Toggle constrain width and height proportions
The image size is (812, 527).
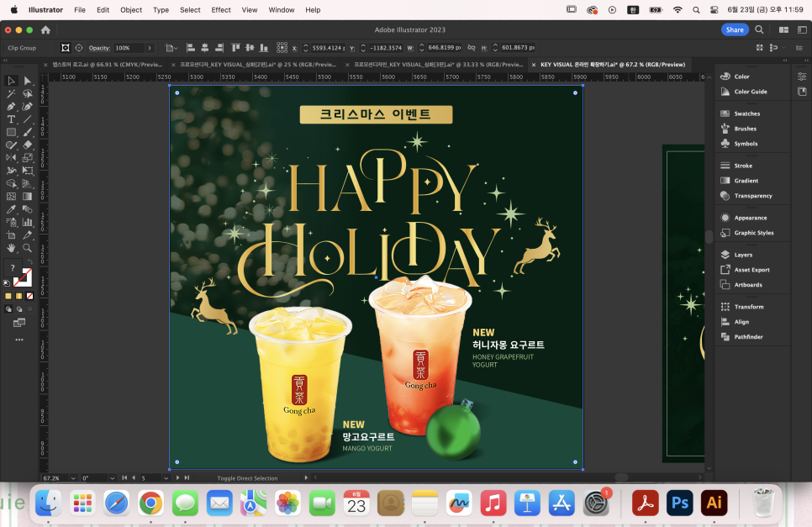pyautogui.click(x=472, y=48)
